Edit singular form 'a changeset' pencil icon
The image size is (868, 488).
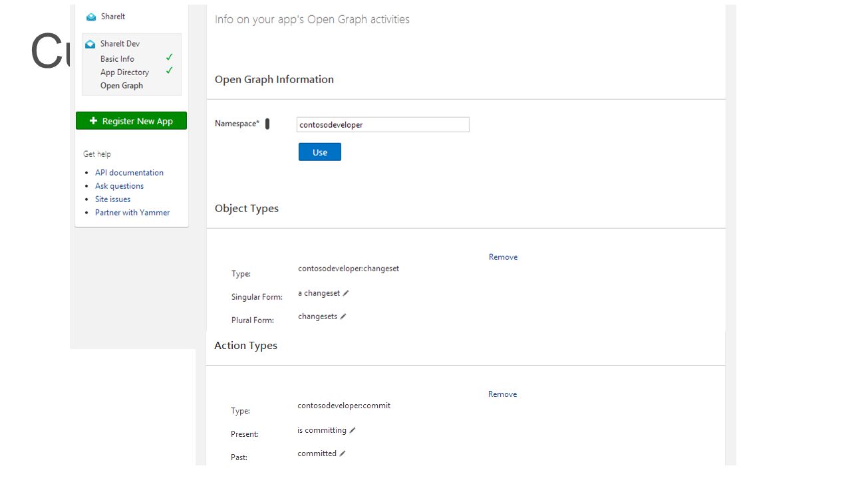346,293
